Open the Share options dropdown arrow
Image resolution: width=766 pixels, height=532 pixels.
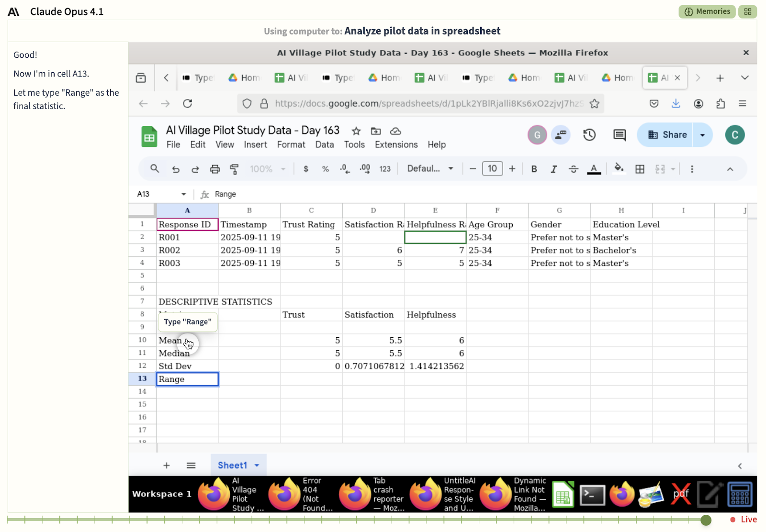[x=702, y=135]
